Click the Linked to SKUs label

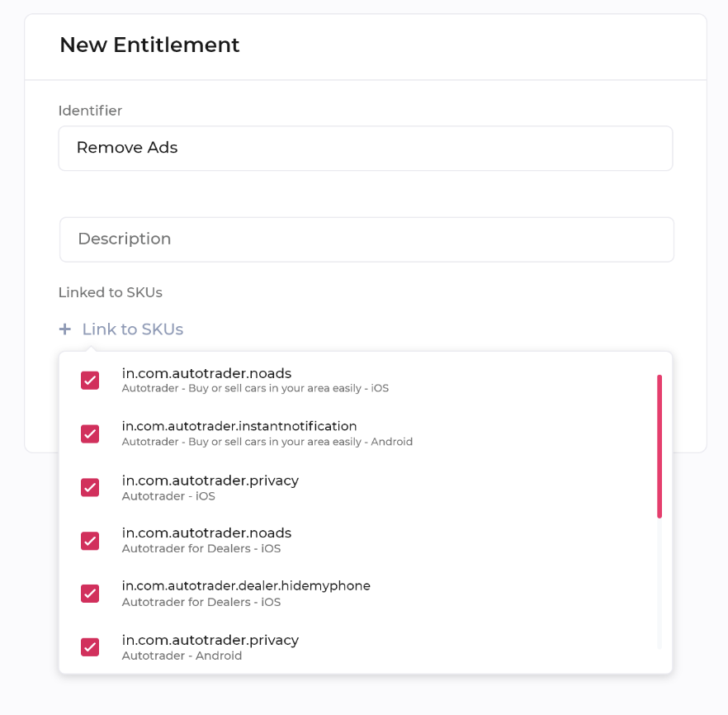(110, 292)
